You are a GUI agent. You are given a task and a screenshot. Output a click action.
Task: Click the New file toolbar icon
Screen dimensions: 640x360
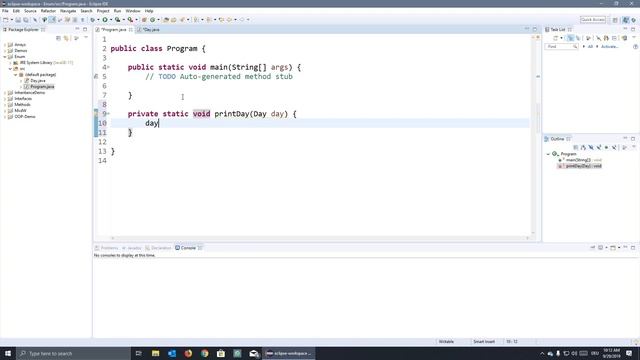click(6, 20)
